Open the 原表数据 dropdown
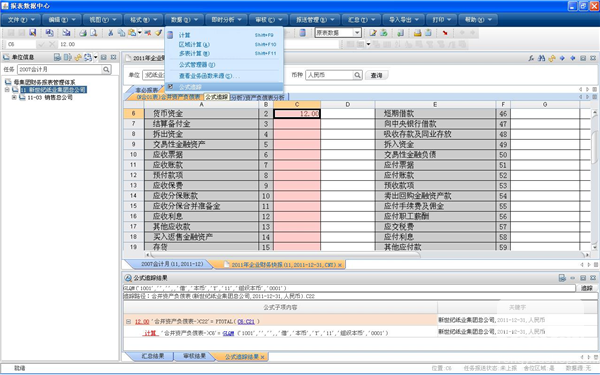Viewport: 600px width, 375px height. point(357,33)
